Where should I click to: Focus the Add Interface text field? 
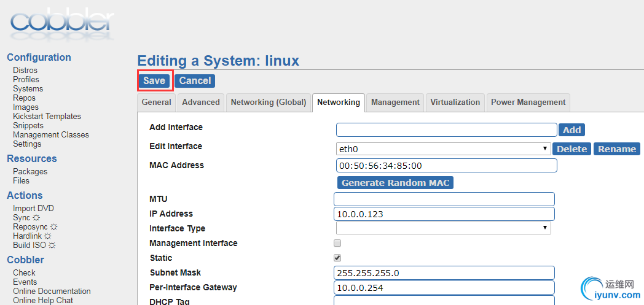pos(447,130)
